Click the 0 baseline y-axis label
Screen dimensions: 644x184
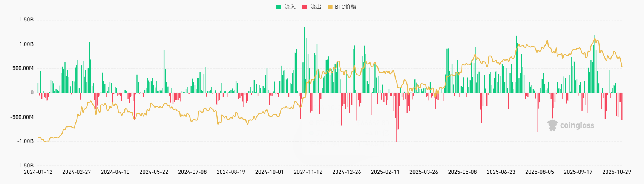[x=32, y=93]
